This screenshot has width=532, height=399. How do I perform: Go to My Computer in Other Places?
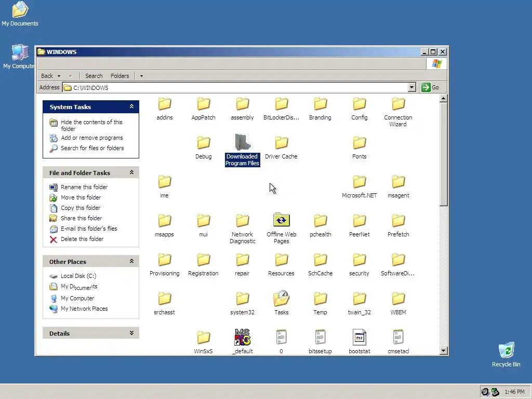(x=77, y=298)
